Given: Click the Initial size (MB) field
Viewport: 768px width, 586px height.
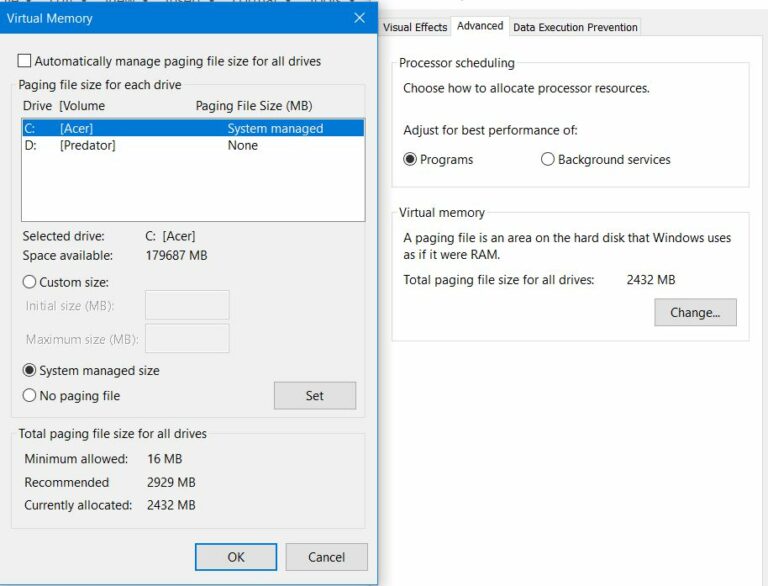Looking at the screenshot, I should 187,305.
